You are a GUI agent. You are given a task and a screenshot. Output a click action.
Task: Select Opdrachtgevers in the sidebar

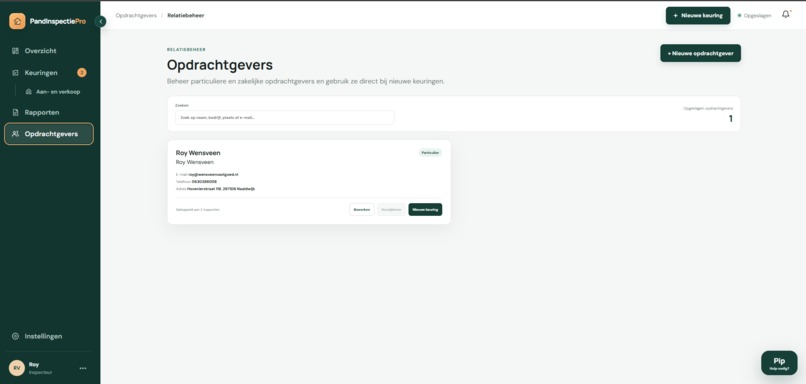click(49, 134)
